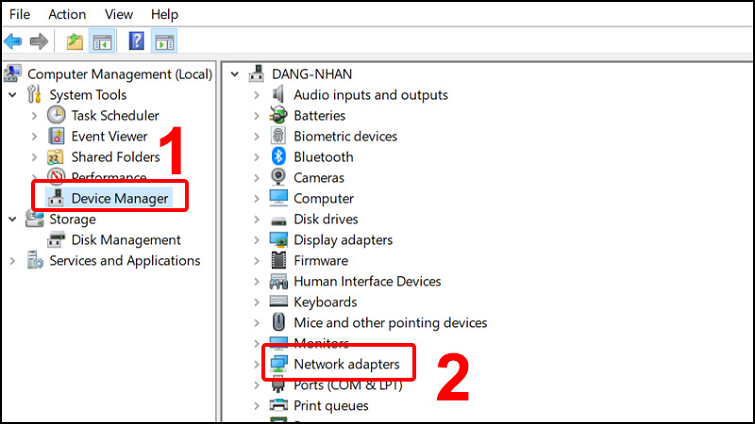The width and height of the screenshot is (755, 424).
Task: Click the Bluetooth device category icon
Action: (x=279, y=157)
